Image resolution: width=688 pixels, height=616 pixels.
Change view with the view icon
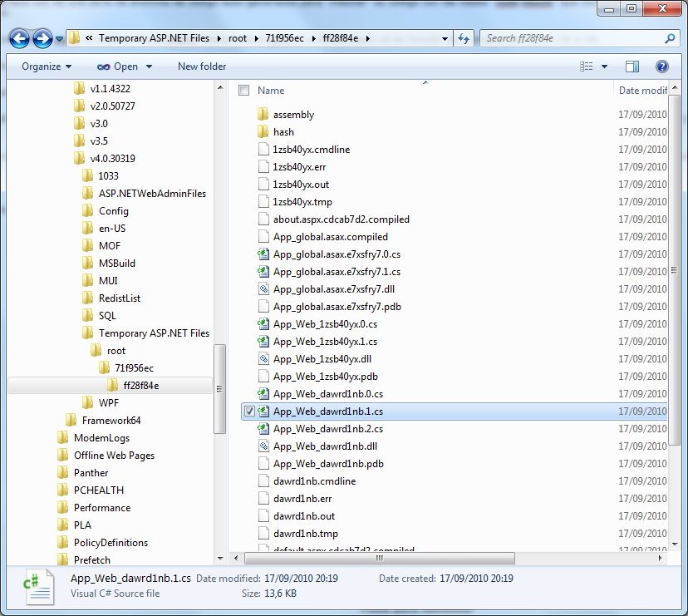pyautogui.click(x=586, y=67)
